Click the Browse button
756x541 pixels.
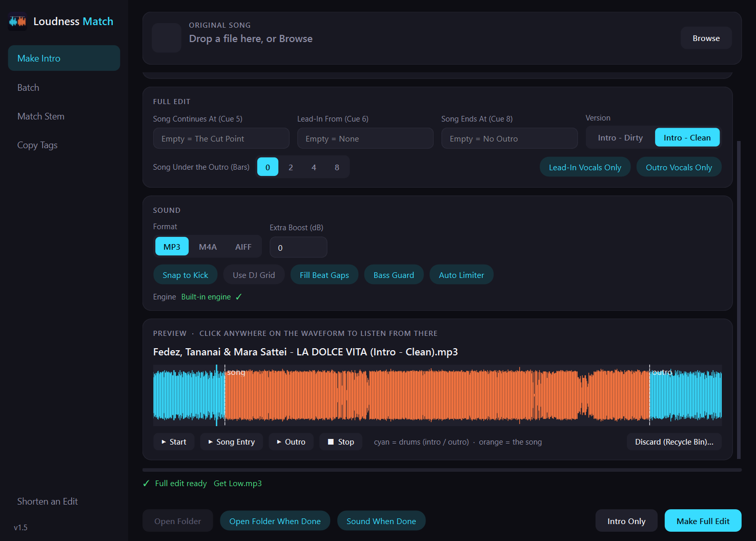[x=706, y=38]
